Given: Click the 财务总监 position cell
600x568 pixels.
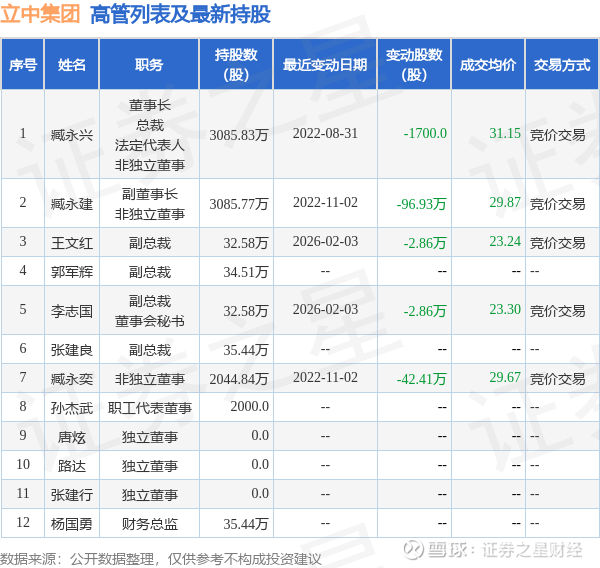Looking at the screenshot, I should (x=150, y=524).
